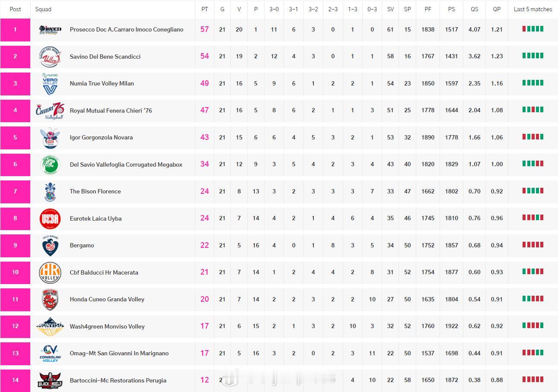This screenshot has width=558, height=392.
Task: Click Bartoccini-Mc Restorations Perugia team name
Action: (118, 380)
